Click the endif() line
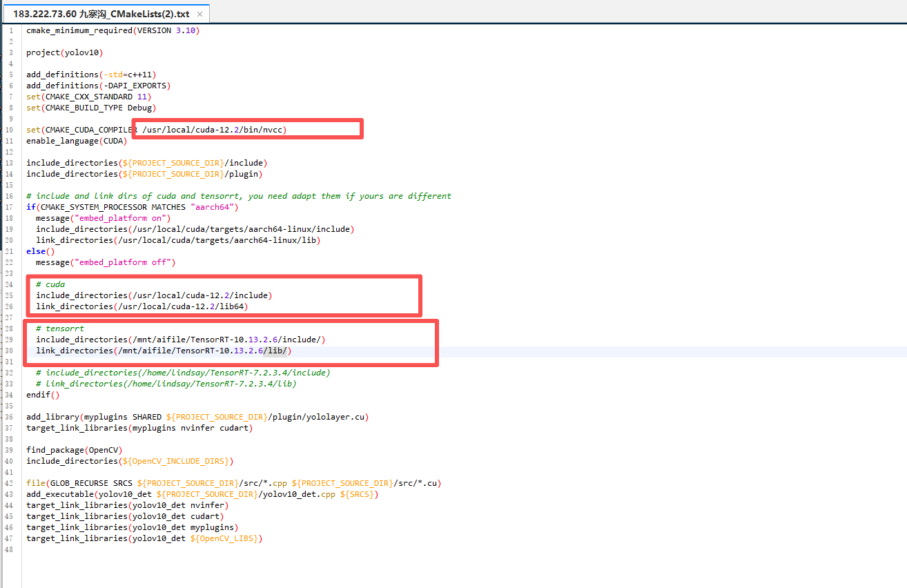Image resolution: width=907 pixels, height=588 pixels. click(x=43, y=395)
